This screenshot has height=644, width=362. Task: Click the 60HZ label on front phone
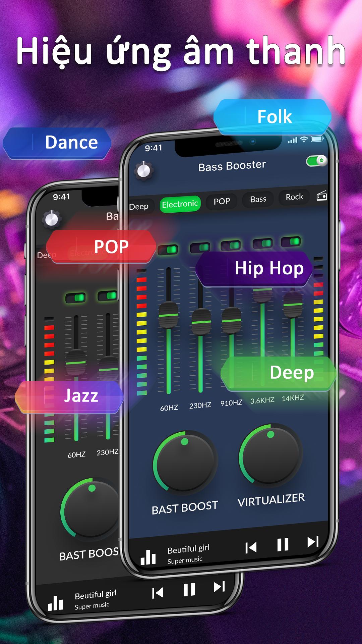click(x=169, y=408)
